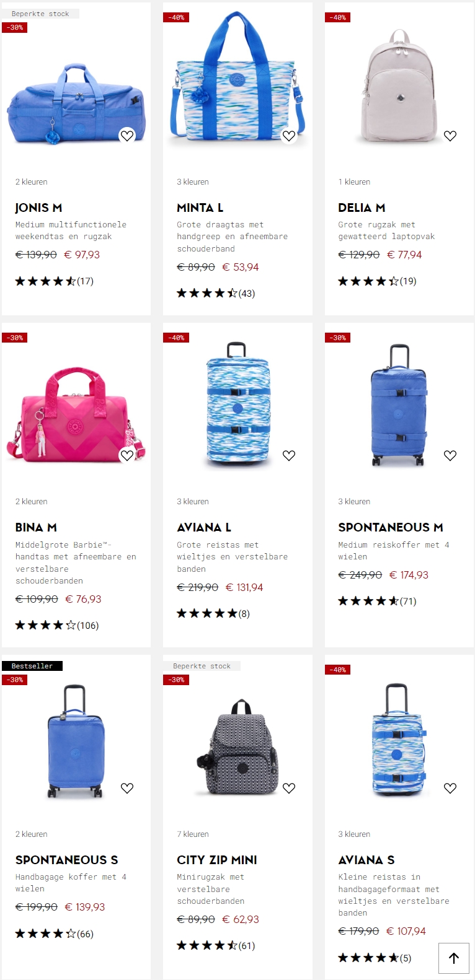Open the Delia M backpack photo
Viewport: 475px width, 980px height.
(x=399, y=85)
